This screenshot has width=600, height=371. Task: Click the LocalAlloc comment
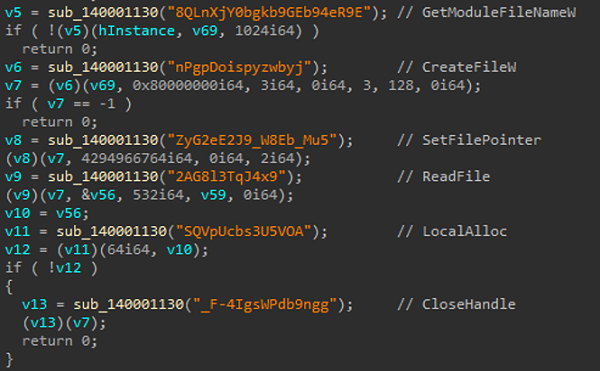pyautogui.click(x=464, y=231)
